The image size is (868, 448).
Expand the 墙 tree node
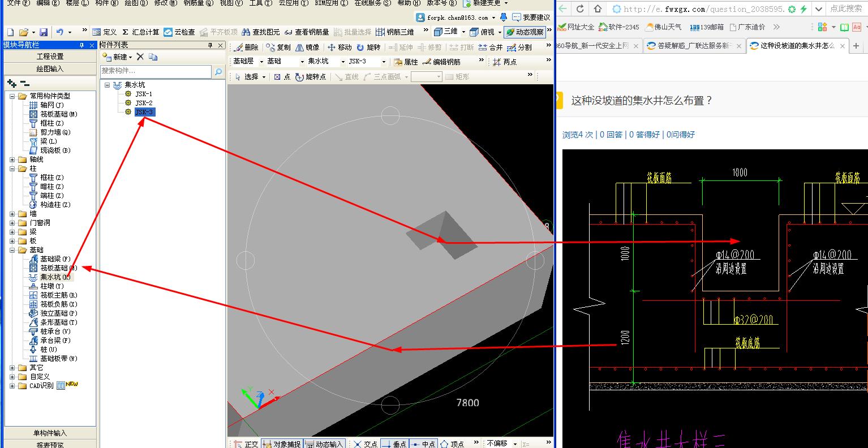(12, 214)
